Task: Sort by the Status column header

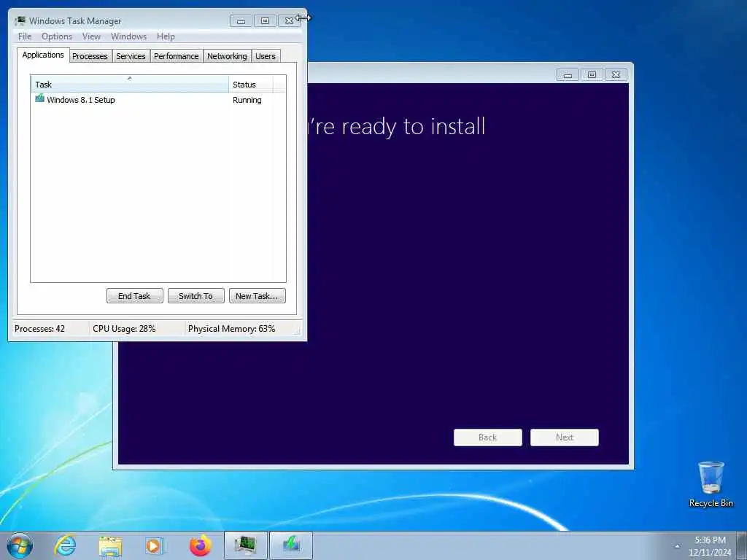Action: tap(251, 85)
